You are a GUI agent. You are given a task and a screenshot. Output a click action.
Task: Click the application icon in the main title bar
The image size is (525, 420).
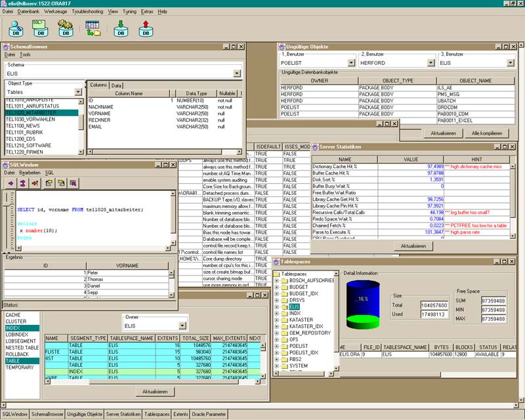[4, 3]
